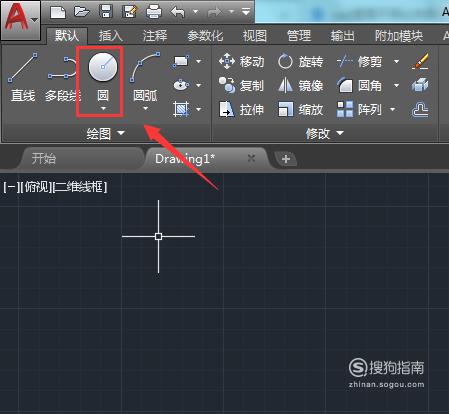The height and width of the screenshot is (414, 449).
Task: Open the undo history dropdown arrow
Action: point(196,12)
